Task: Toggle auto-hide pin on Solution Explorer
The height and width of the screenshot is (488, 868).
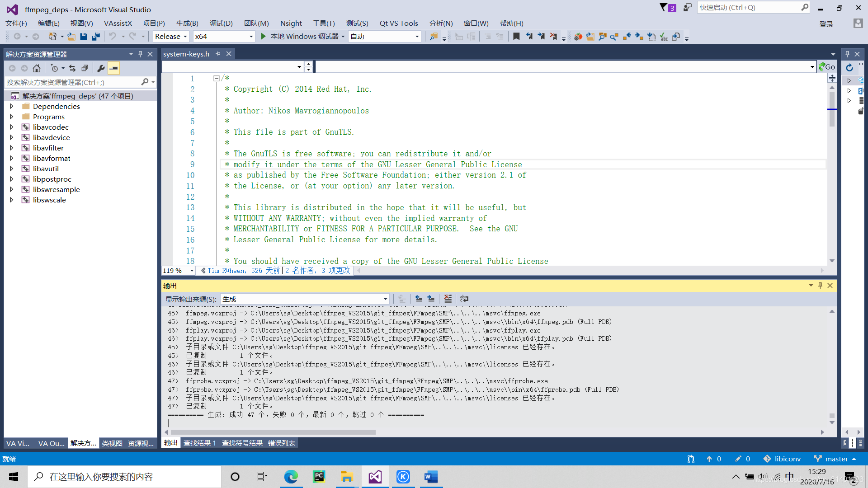Action: [140, 54]
